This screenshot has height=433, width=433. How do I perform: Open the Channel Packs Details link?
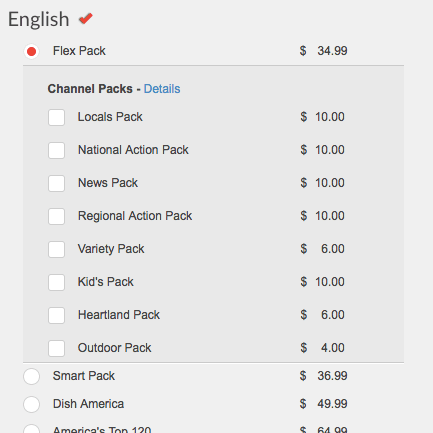click(x=162, y=89)
